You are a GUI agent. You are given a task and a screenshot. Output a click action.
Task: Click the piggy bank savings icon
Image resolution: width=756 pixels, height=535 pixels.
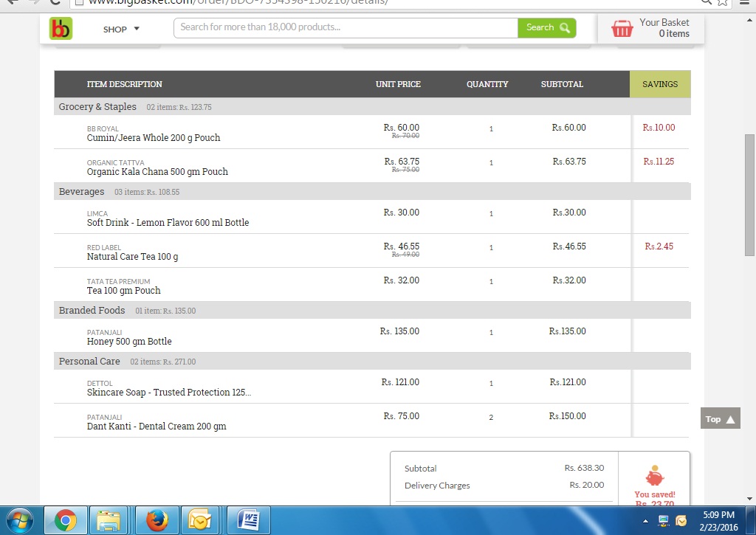point(654,476)
